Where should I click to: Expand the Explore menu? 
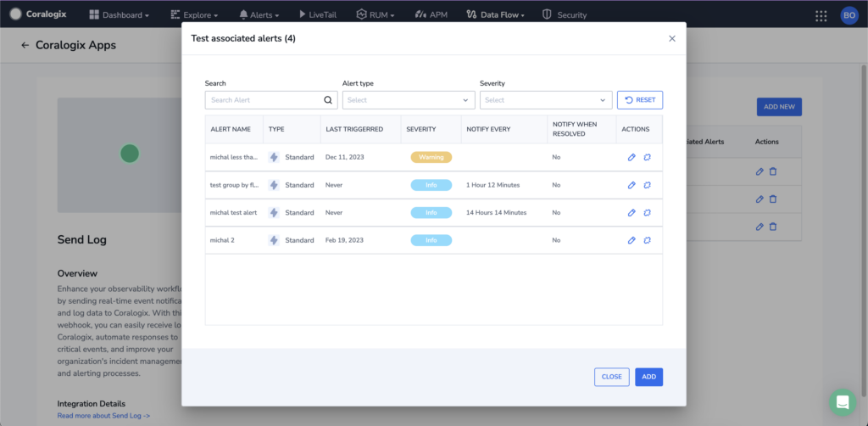[194, 15]
